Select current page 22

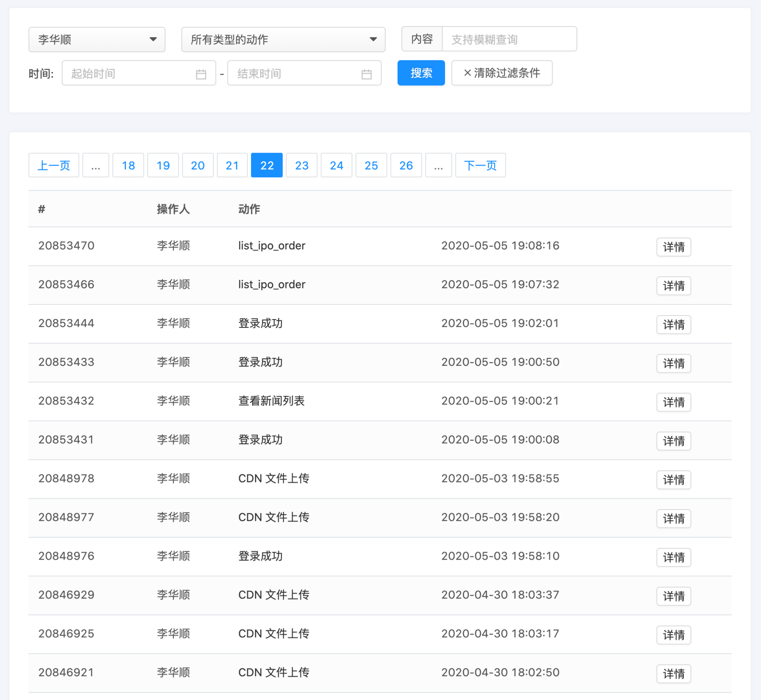click(267, 165)
